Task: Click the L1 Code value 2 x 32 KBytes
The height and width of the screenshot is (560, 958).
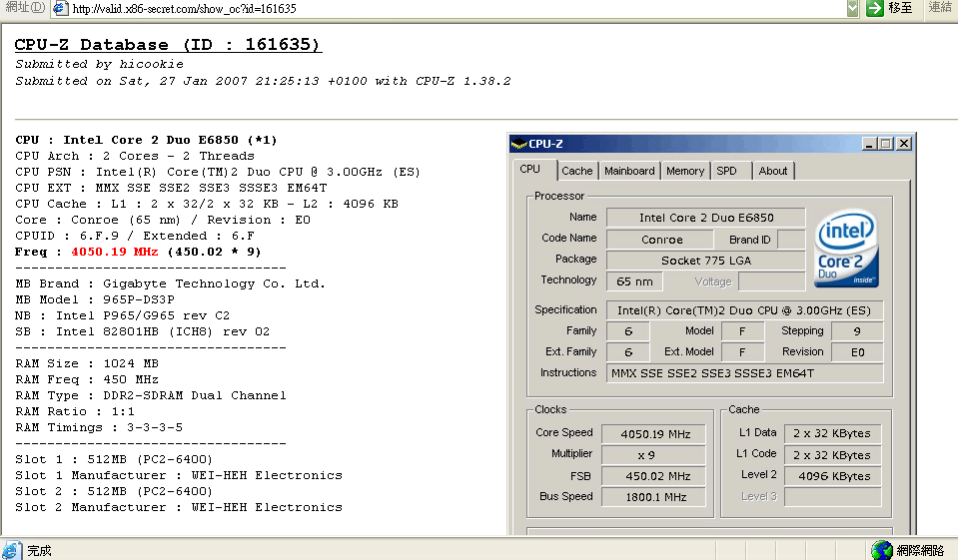Action: point(833,455)
